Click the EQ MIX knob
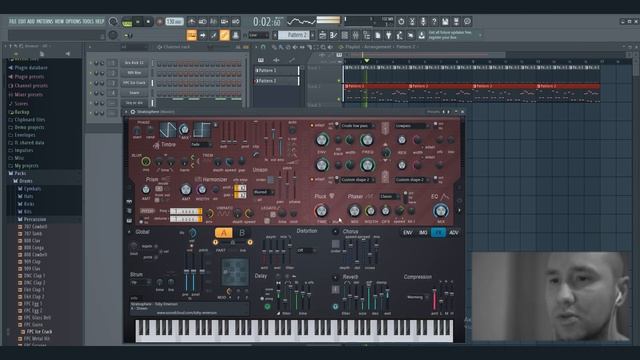Screen dimensions: 640x360 [x=440, y=211]
